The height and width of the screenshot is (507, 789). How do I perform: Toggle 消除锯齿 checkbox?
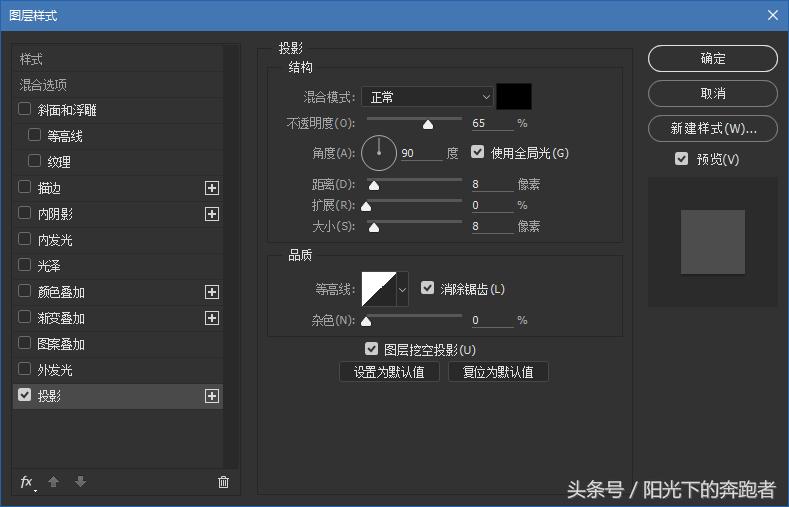(427, 288)
